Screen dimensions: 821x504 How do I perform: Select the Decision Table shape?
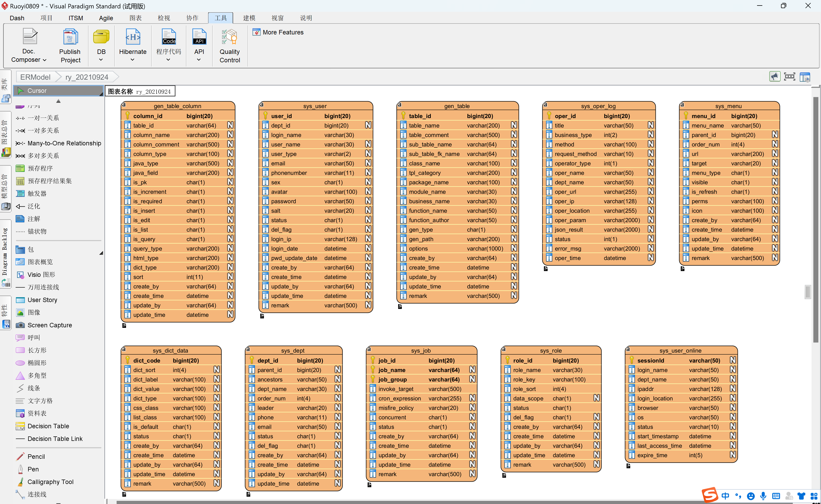point(48,426)
